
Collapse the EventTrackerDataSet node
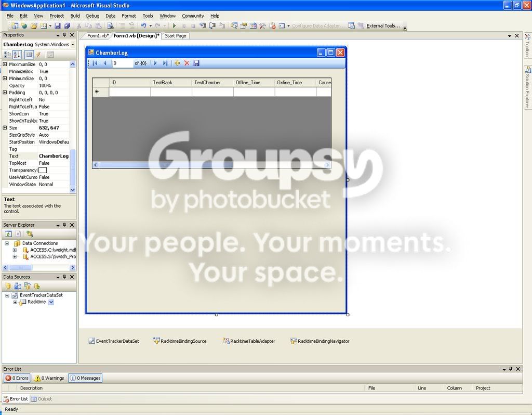tap(7, 295)
